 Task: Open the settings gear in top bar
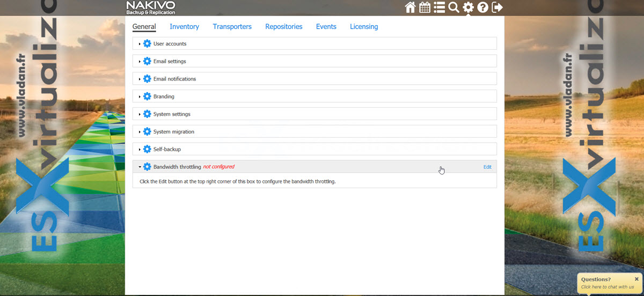pos(469,8)
